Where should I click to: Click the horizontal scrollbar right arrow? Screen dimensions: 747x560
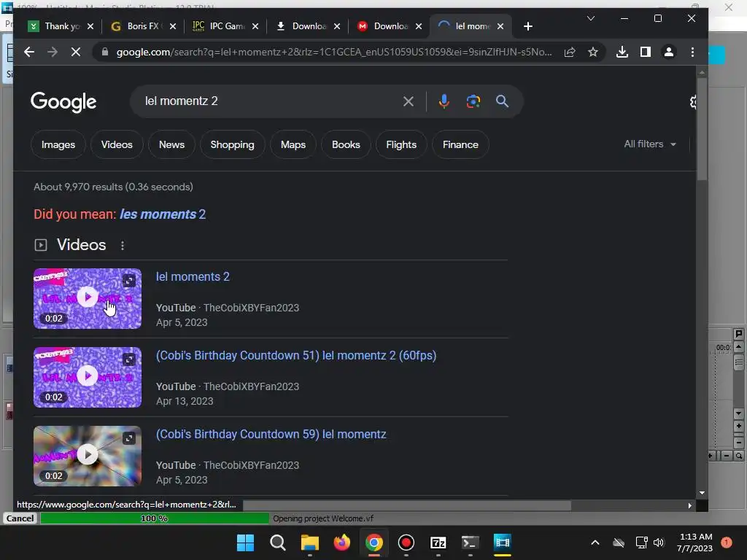(x=690, y=506)
